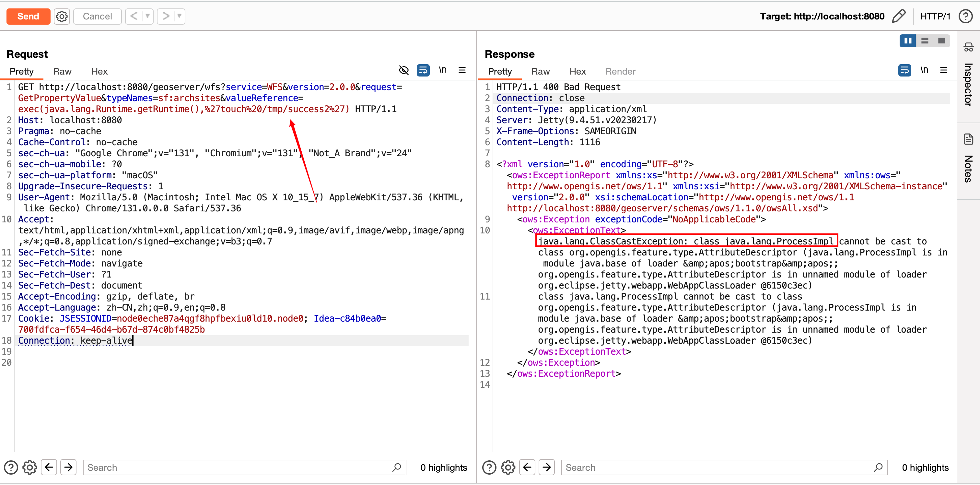
Task: Open request send settings gear
Action: click(62, 16)
